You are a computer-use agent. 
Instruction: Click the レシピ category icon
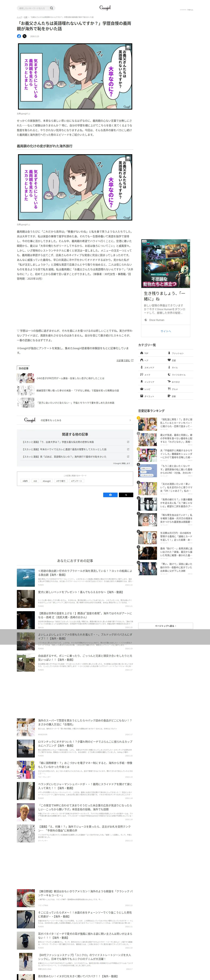pyautogui.click(x=142, y=389)
